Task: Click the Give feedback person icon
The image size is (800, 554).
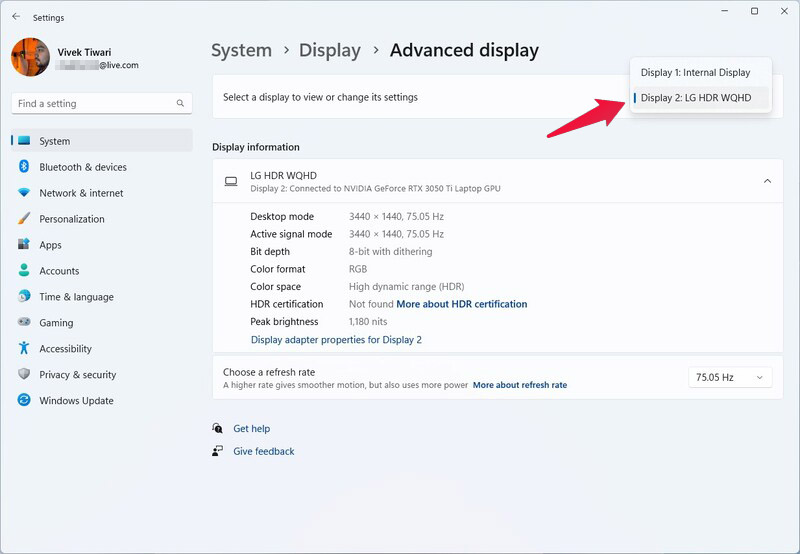Action: point(217,451)
